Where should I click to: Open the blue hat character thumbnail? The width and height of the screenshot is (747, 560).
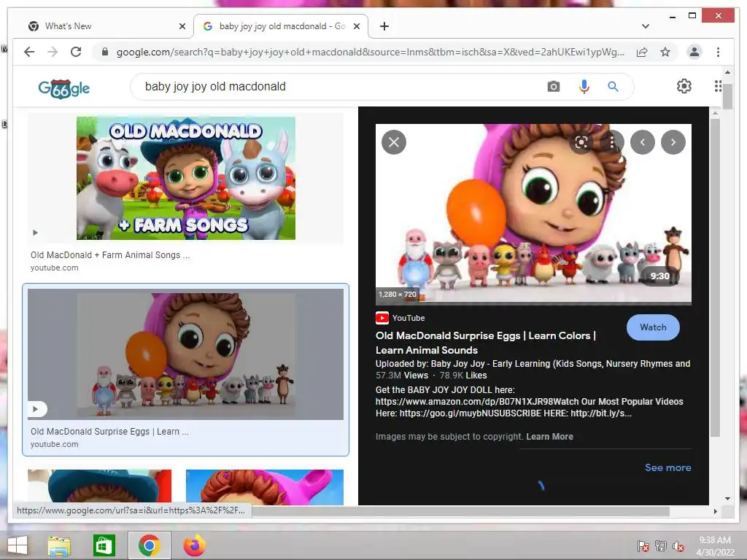click(x=99, y=486)
